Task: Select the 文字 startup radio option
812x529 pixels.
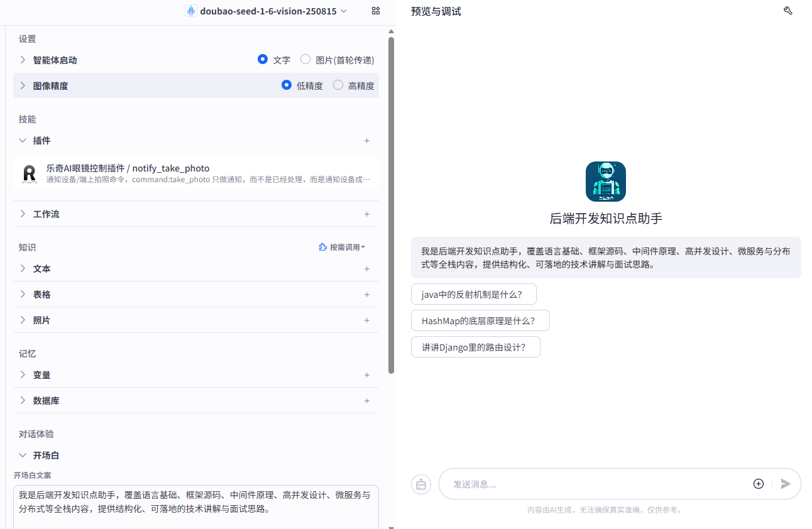Action: 263,59
